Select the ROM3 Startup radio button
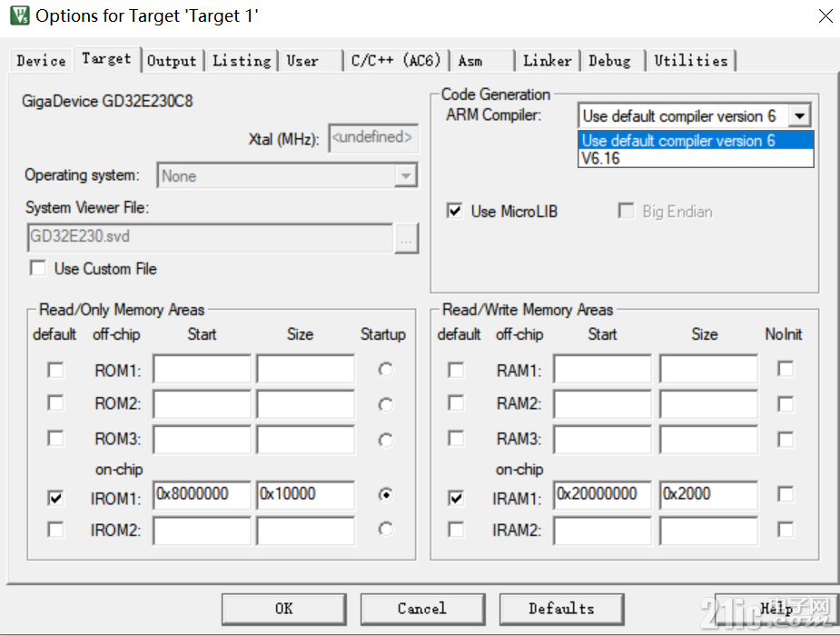The height and width of the screenshot is (636, 840). 385,440
